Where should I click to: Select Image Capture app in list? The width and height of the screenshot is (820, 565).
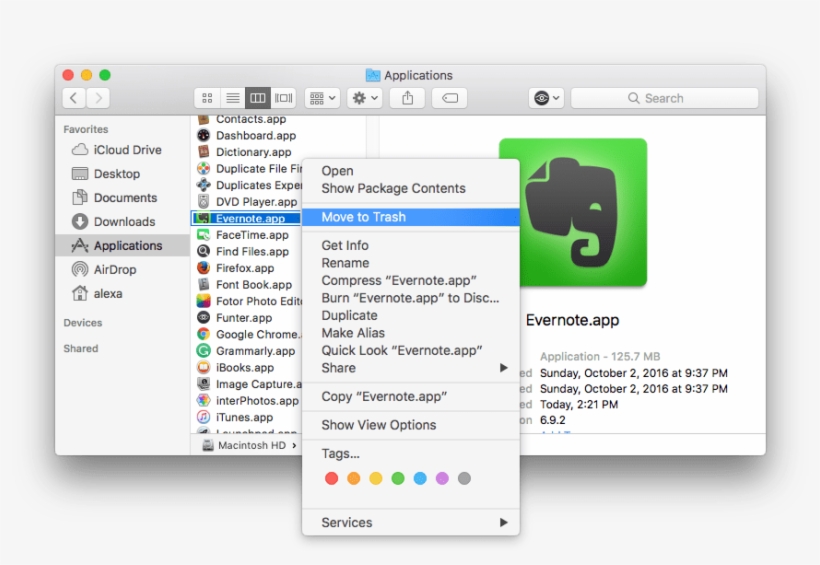(x=249, y=384)
